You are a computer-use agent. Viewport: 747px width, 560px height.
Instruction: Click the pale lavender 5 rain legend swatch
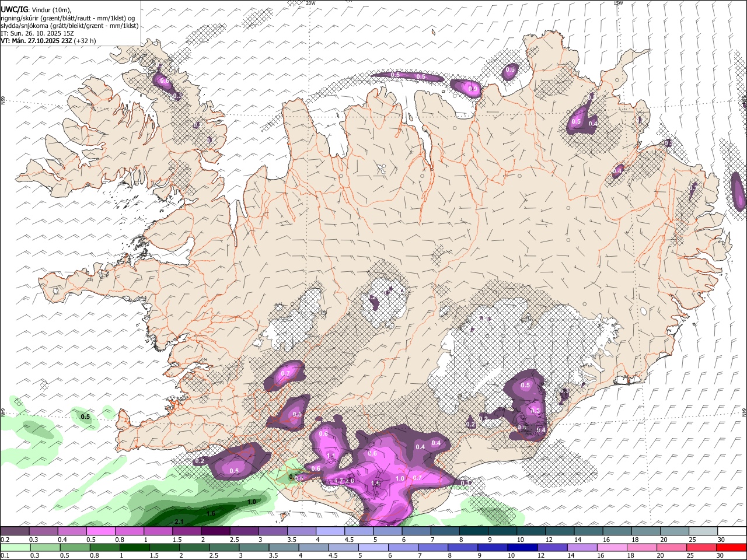[372, 547]
